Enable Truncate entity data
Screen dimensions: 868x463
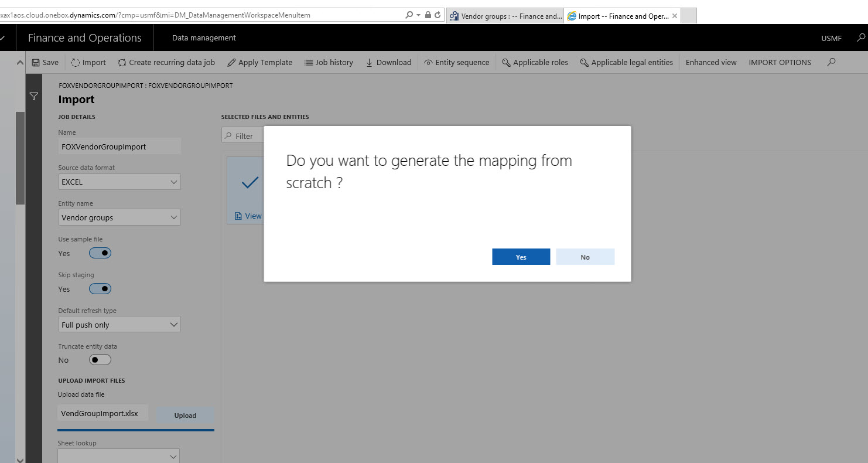(100, 359)
